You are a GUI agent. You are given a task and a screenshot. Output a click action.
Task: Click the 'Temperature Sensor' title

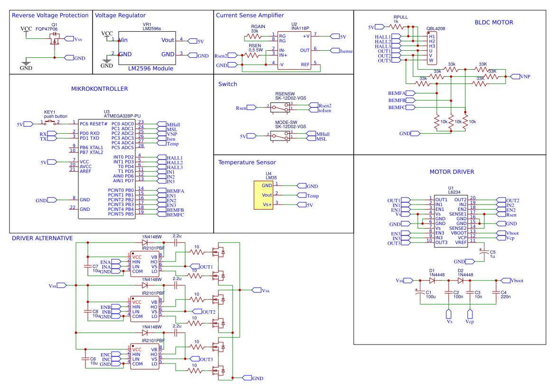click(247, 162)
